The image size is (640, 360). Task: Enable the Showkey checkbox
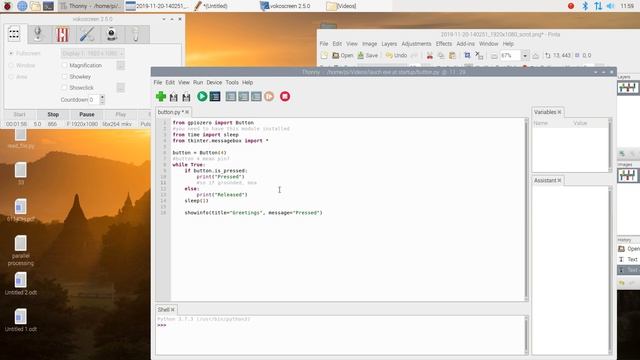[64, 76]
